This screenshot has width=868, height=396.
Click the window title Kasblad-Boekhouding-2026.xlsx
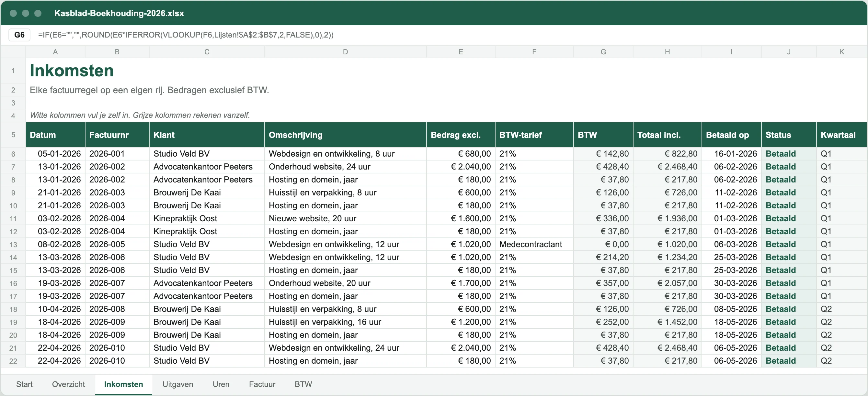tap(119, 13)
